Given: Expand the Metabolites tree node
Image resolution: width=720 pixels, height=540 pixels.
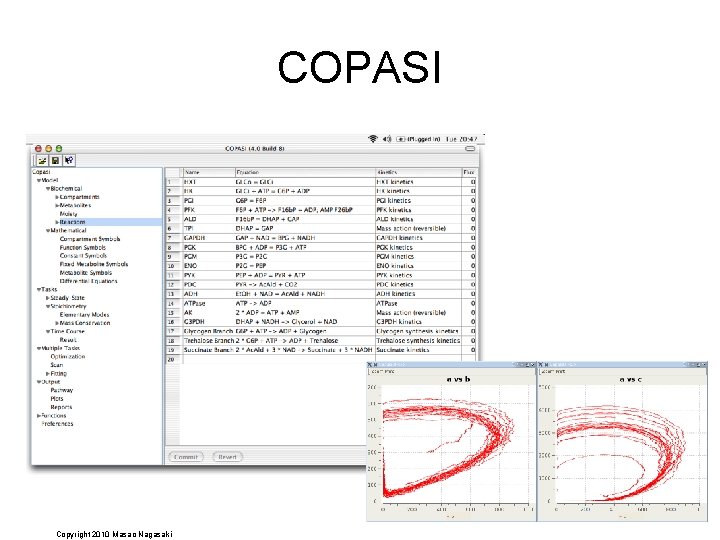Looking at the screenshot, I should (x=57, y=205).
